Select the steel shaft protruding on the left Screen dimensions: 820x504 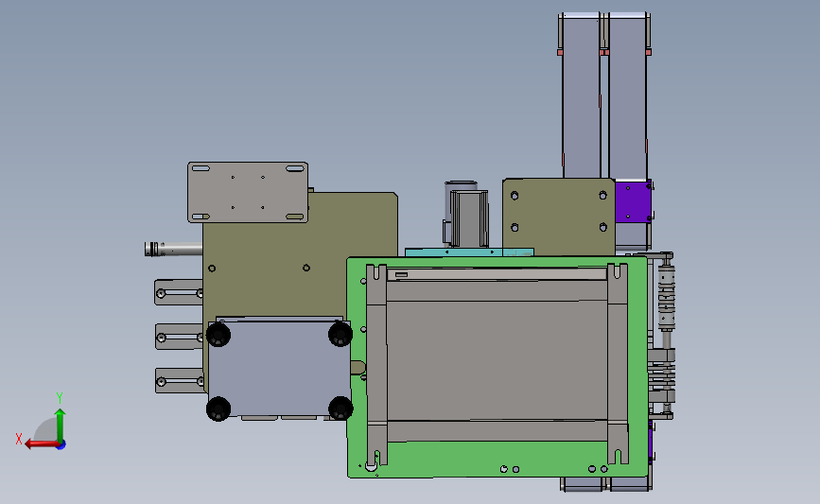click(173, 249)
